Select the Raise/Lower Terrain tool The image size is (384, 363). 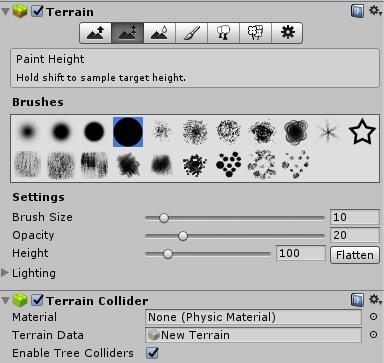point(95,33)
